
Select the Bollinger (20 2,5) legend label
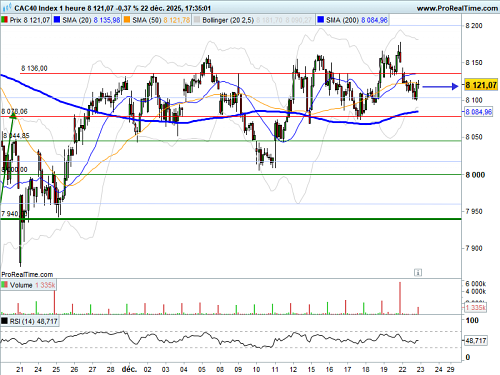(228, 20)
